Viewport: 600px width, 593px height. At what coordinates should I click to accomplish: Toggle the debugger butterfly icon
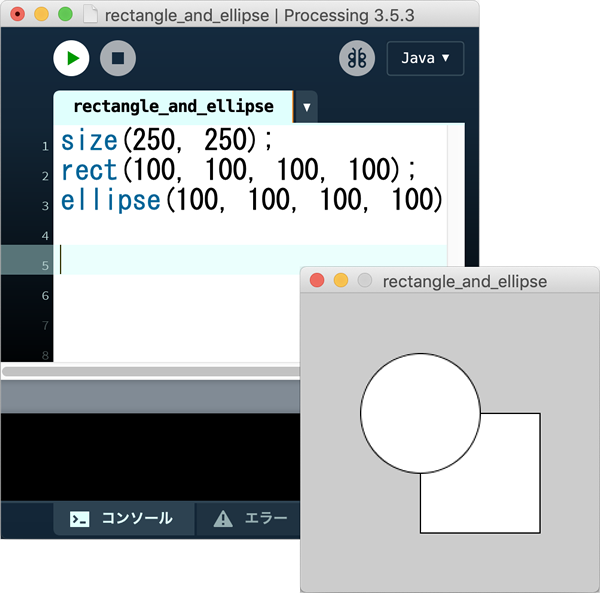click(357, 58)
